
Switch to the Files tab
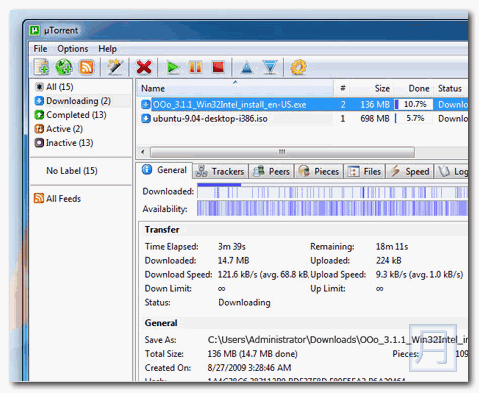365,171
